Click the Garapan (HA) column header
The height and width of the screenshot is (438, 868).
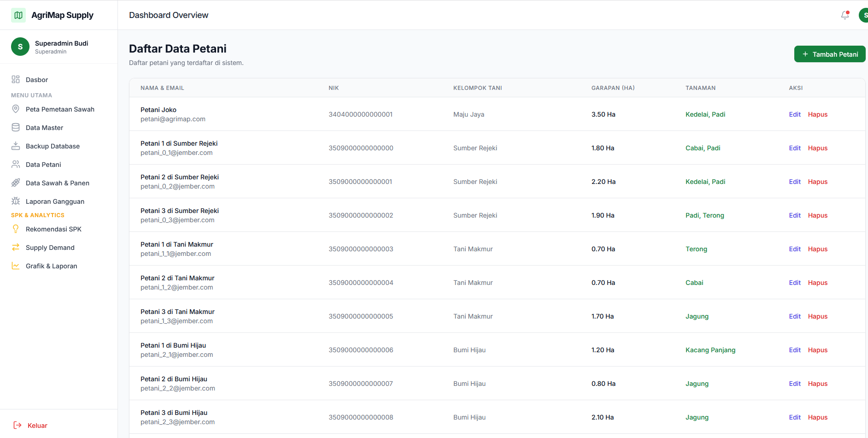coord(613,88)
